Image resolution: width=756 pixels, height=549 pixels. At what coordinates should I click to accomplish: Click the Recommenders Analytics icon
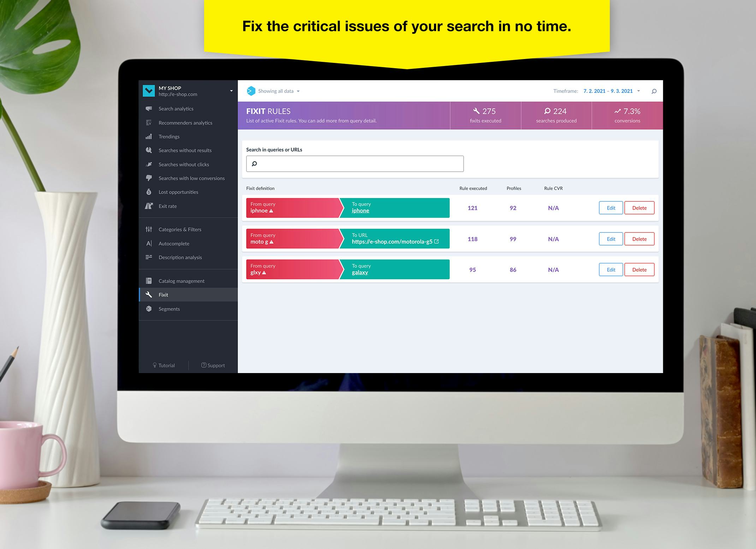[149, 122]
